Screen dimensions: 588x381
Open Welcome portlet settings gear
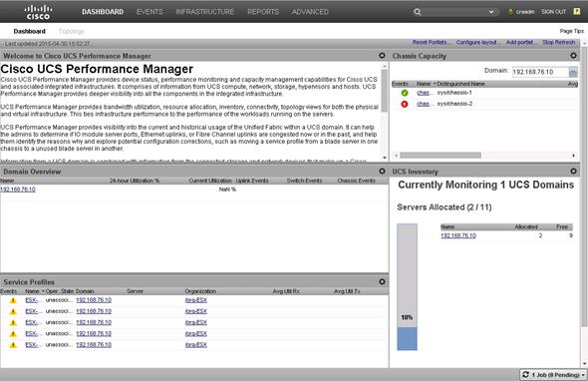coord(382,56)
